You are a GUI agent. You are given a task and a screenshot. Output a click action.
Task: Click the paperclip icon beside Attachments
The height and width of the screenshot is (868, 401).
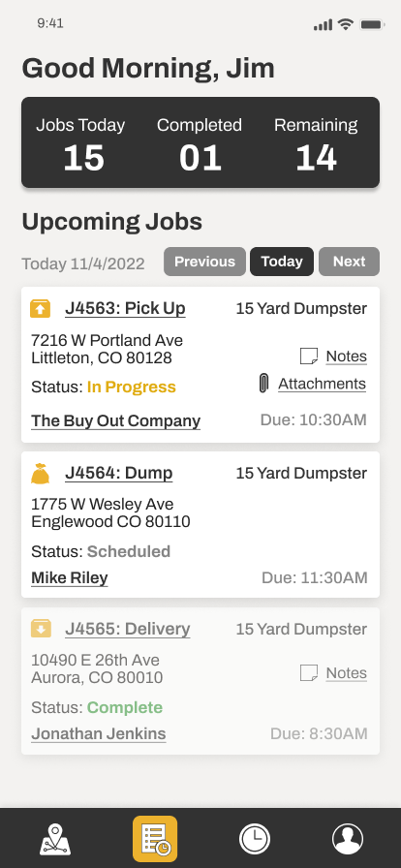click(x=264, y=383)
